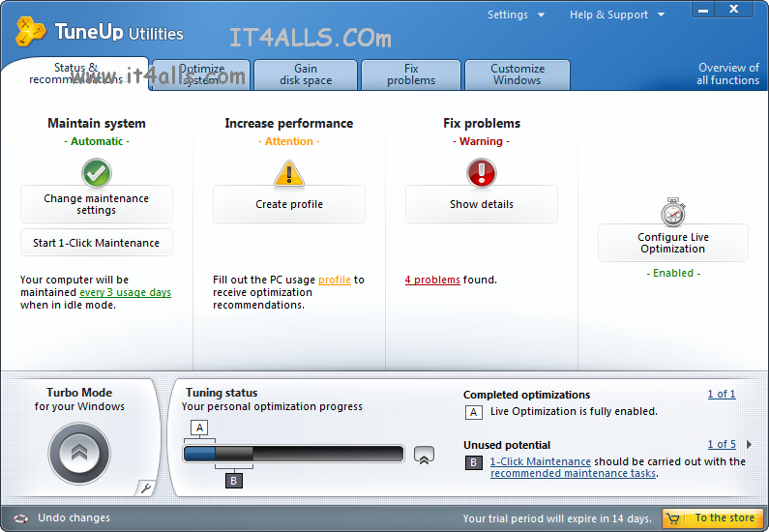Open Turbo Mode wrench settings icon

pyautogui.click(x=146, y=488)
